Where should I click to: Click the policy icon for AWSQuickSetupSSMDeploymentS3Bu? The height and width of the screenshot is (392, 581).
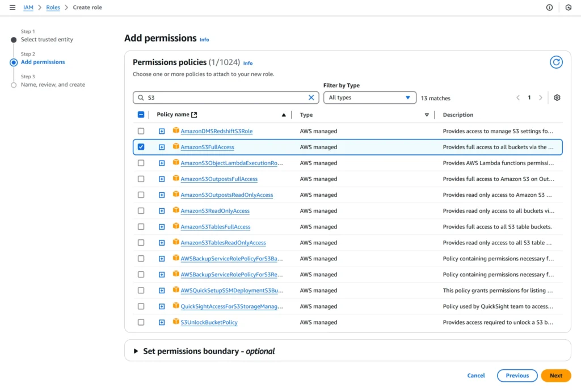pos(176,290)
